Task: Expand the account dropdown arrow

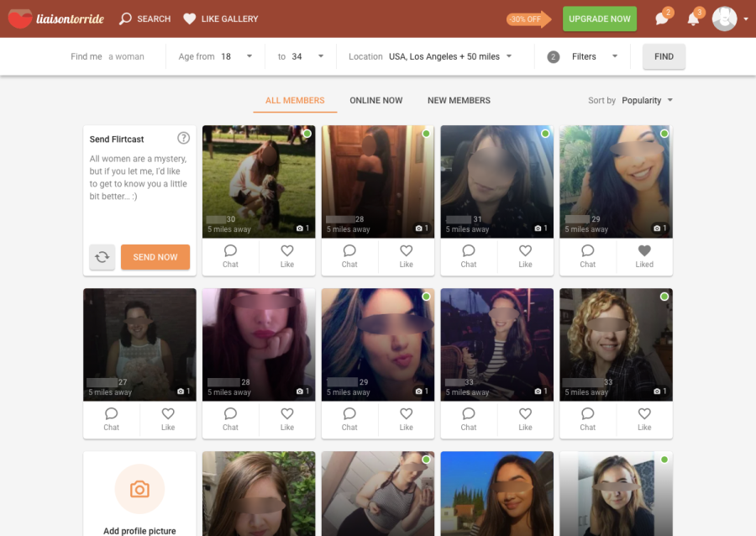Action: point(746,19)
